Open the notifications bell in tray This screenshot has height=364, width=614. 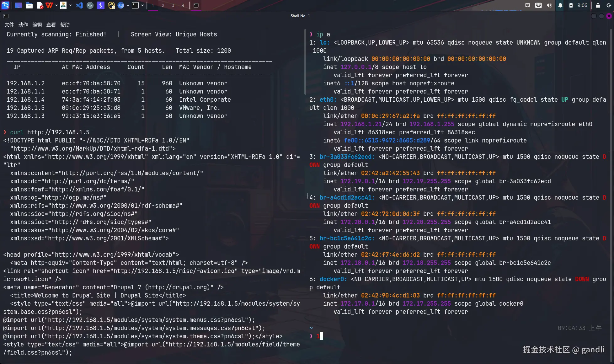(560, 5)
